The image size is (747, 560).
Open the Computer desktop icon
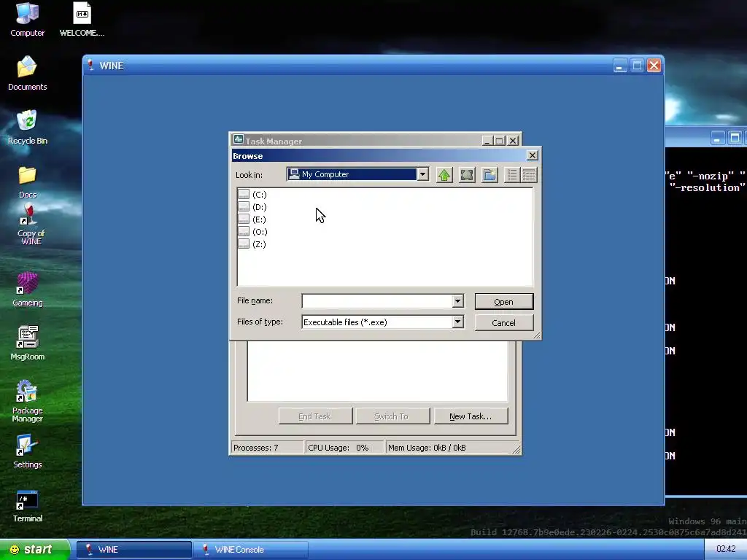pos(27,20)
